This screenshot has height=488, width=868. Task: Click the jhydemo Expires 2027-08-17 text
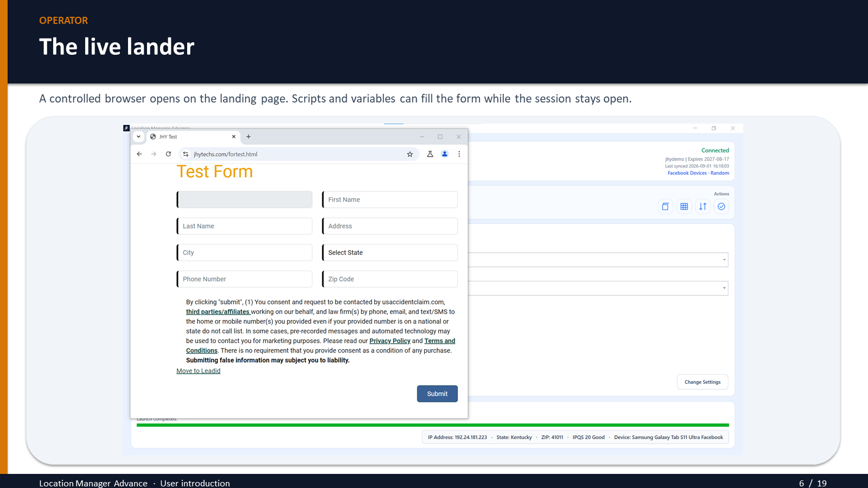(x=697, y=159)
